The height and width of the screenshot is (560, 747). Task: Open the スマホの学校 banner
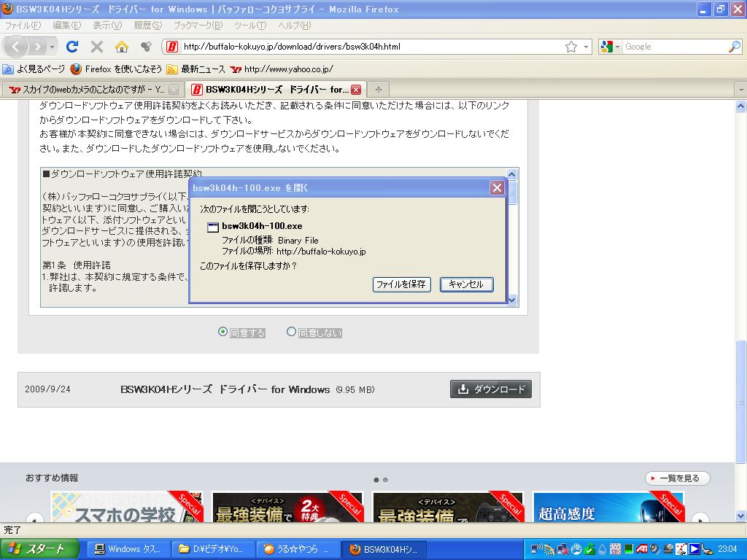pos(127,506)
